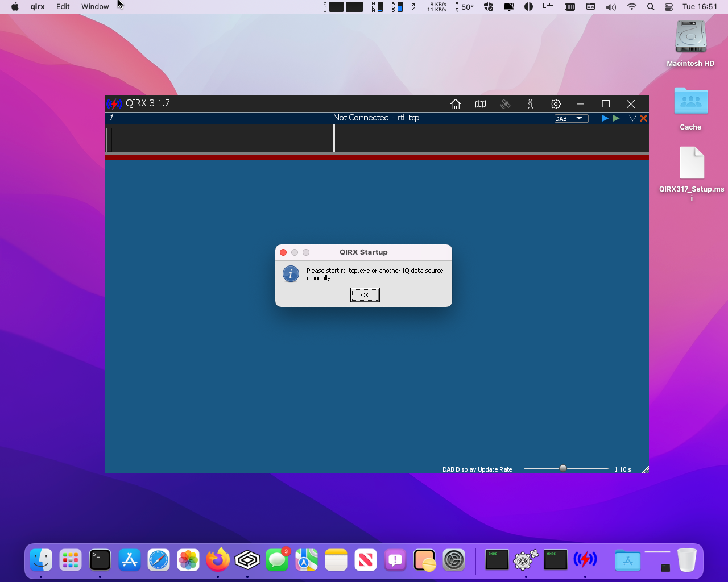Click the '1.10 s' update rate value
Viewport: 728px width, 582px height.
coord(623,469)
